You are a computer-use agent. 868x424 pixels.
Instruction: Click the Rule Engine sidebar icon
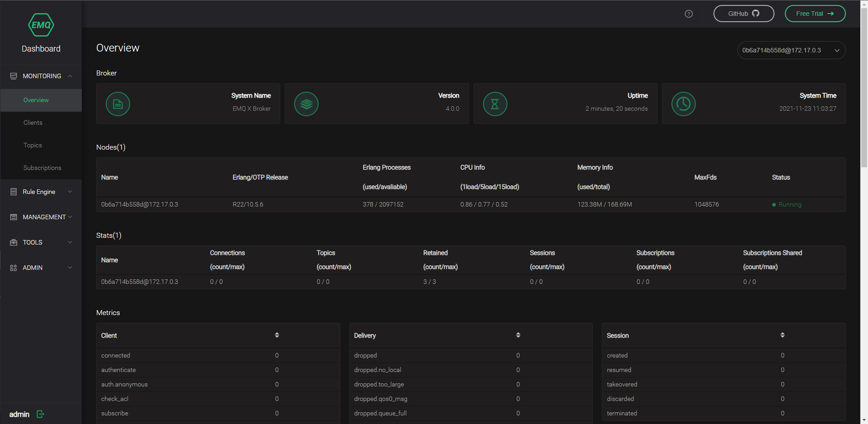pos(14,192)
